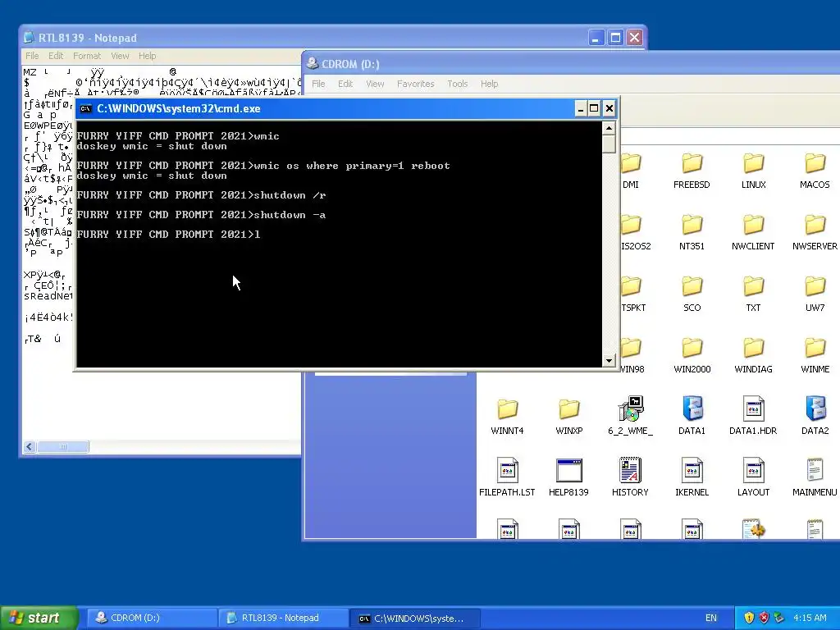This screenshot has height=630, width=840.
Task: Click the red security alert tray icon
Action: tap(764, 618)
